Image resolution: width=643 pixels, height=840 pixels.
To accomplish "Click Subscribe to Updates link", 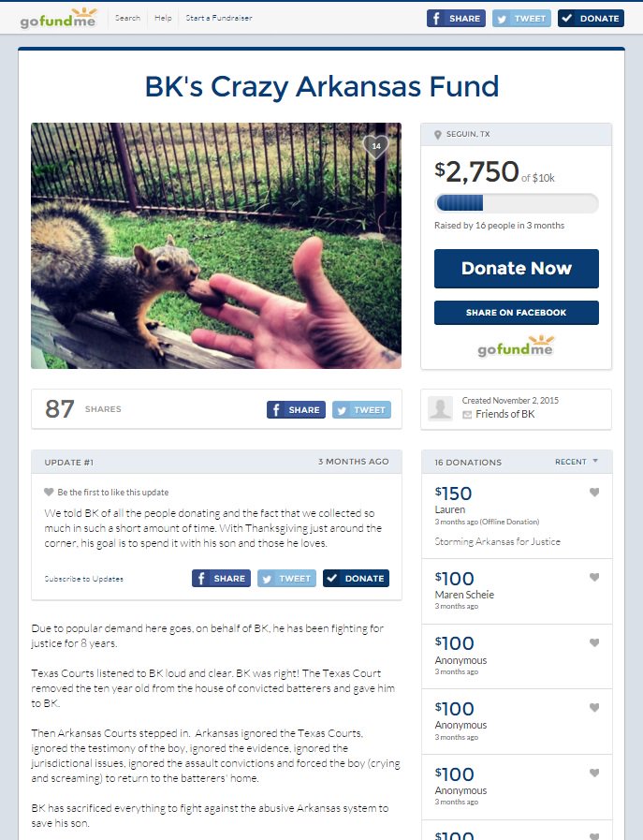I will coord(84,579).
